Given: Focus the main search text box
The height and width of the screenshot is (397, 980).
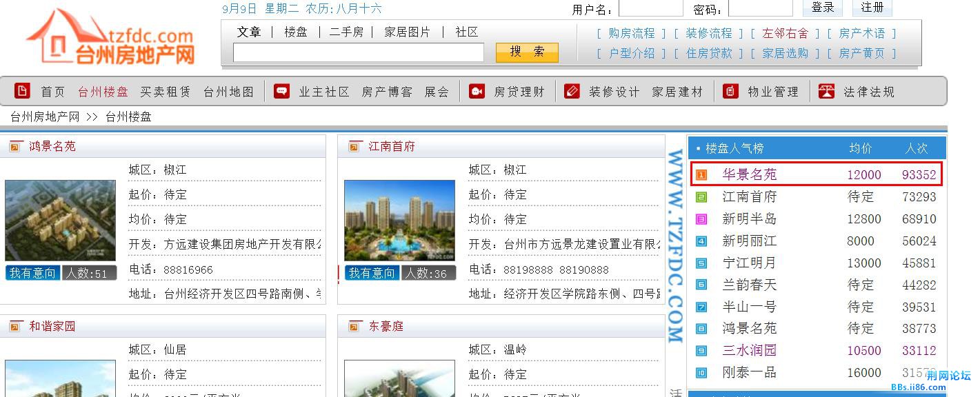Looking at the screenshot, I should pyautogui.click(x=359, y=52).
